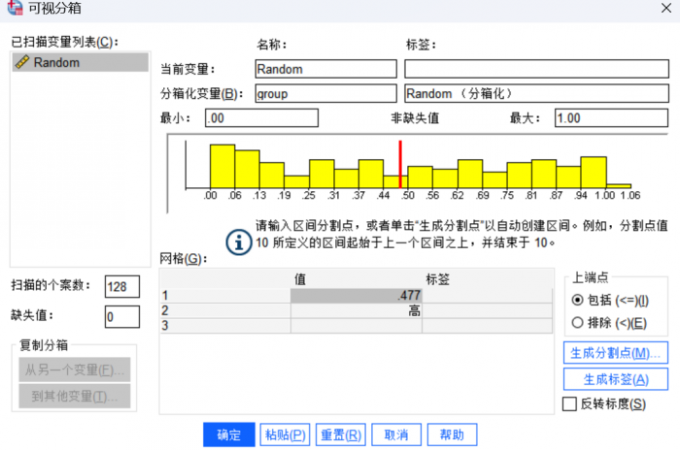Screen dimensions: 680x450
Task: Click the missing values field 0
Action: pyautogui.click(x=122, y=317)
